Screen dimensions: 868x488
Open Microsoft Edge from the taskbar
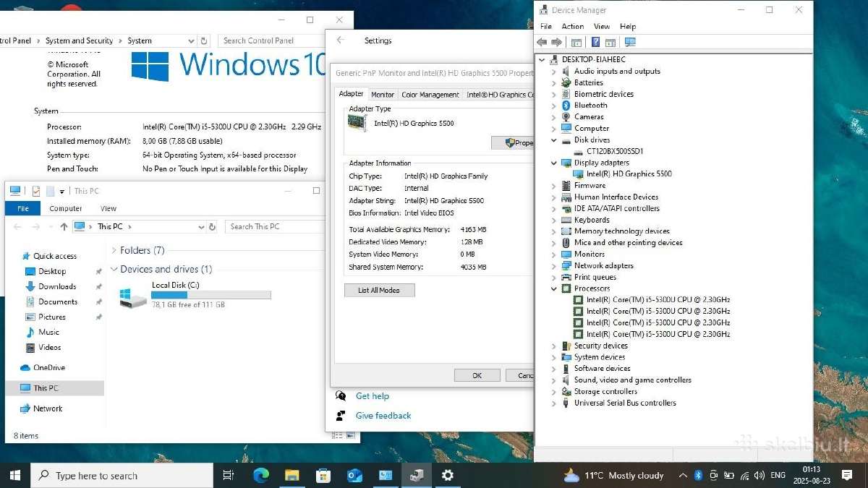(x=260, y=475)
